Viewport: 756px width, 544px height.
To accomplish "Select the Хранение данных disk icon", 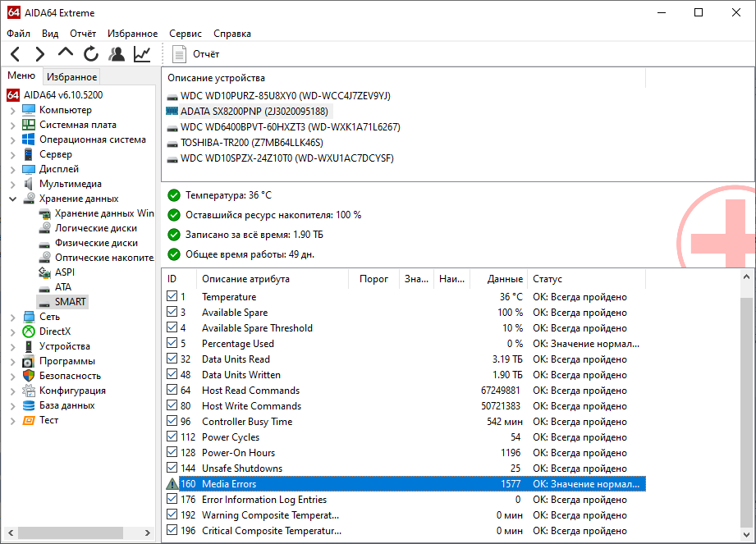I will [x=29, y=199].
